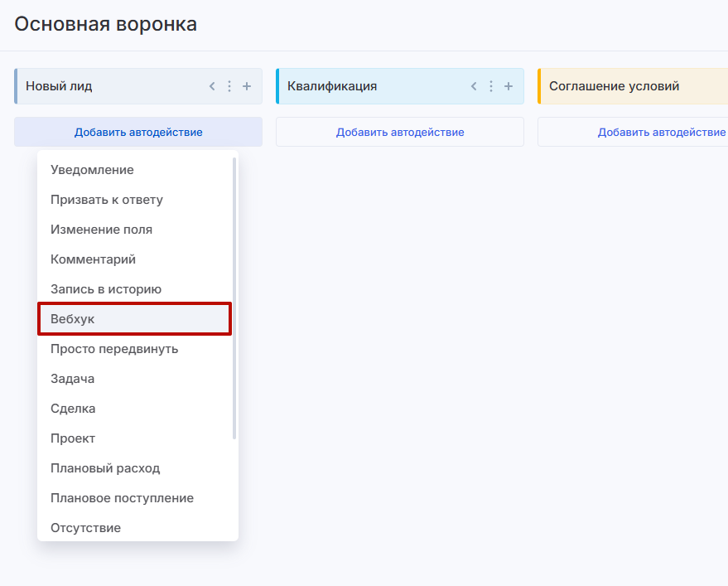Open three-dot menu of Квалификация stage
Viewport: 728px width, 586px height.
491,86
